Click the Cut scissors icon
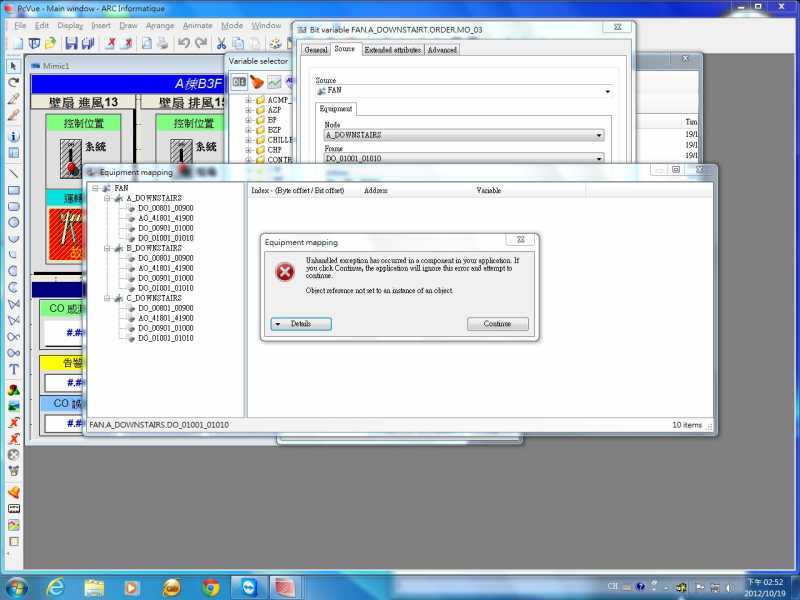Viewport: 800px width, 600px height. click(x=221, y=43)
